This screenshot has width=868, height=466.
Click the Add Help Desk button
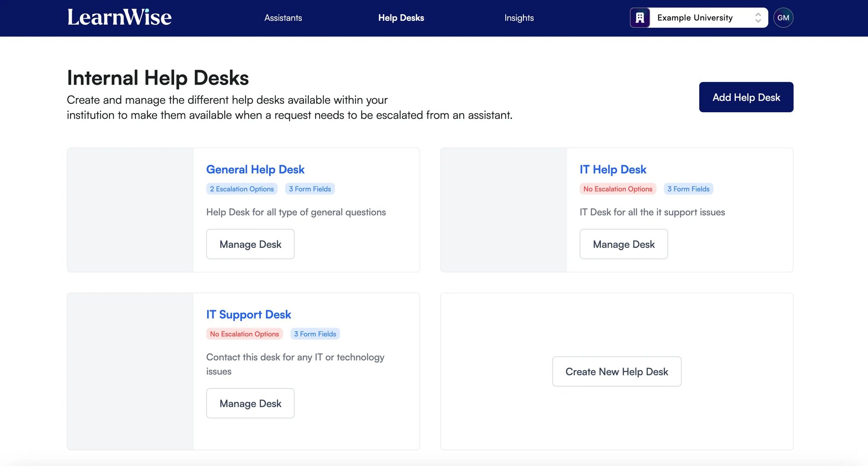[746, 97]
